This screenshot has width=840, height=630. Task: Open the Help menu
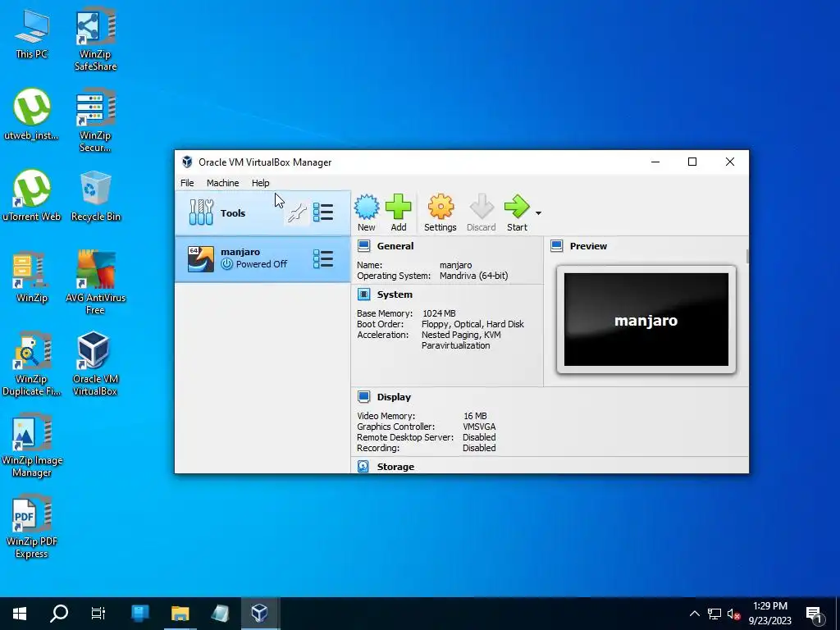[260, 183]
